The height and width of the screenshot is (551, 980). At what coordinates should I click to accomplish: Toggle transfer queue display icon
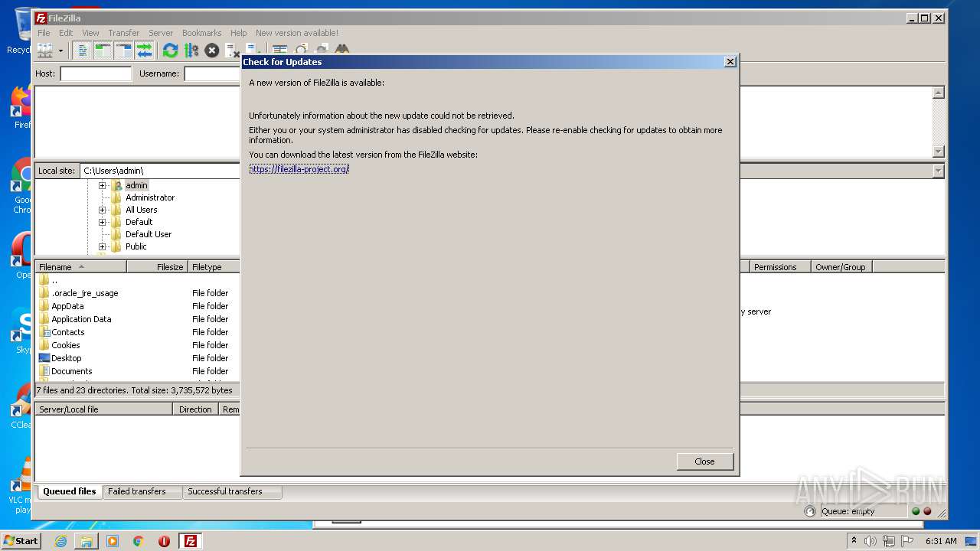tap(144, 51)
